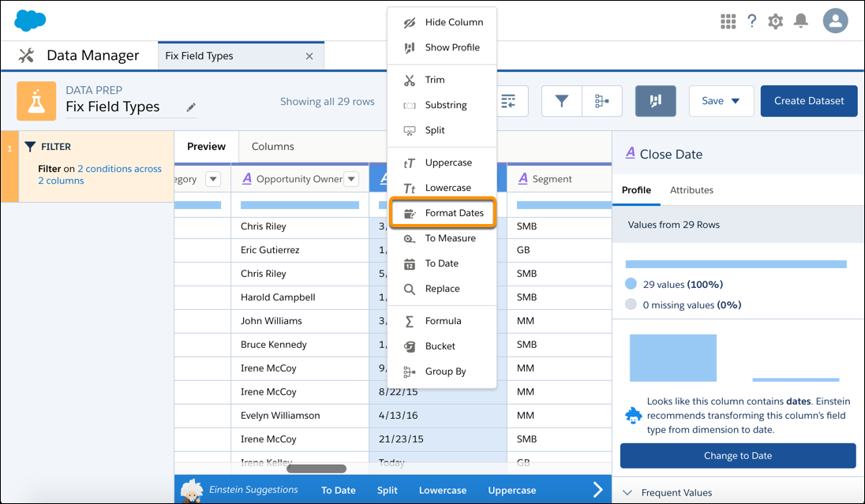Choose Hide Column menu option

point(454,22)
